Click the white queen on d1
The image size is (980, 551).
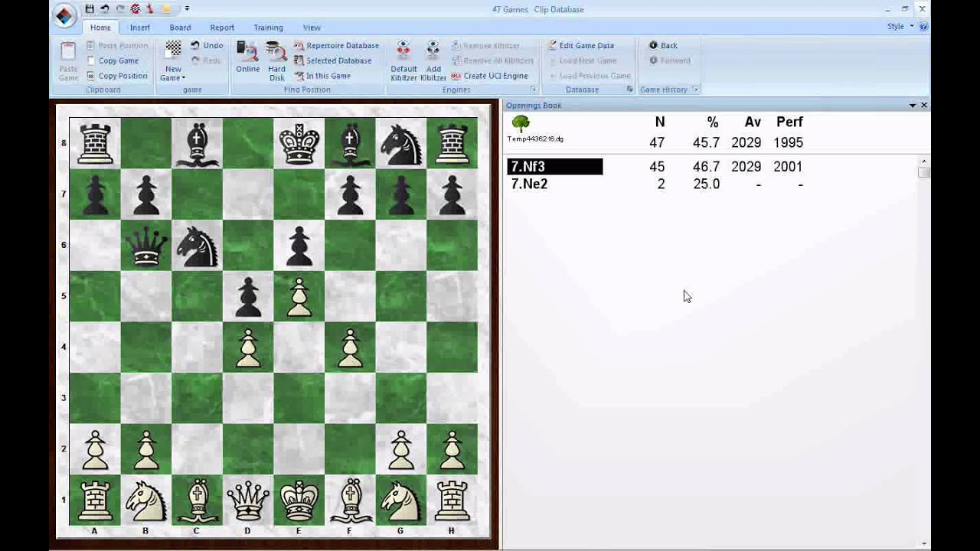pos(248,501)
